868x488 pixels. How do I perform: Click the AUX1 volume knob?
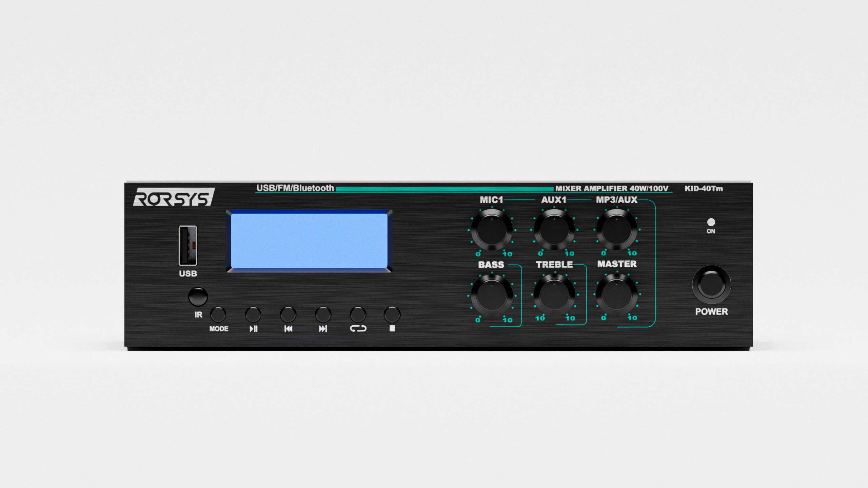click(554, 229)
